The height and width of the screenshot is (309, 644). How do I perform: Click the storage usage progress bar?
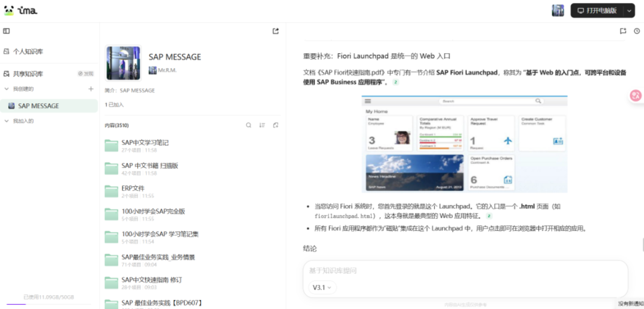point(49,304)
